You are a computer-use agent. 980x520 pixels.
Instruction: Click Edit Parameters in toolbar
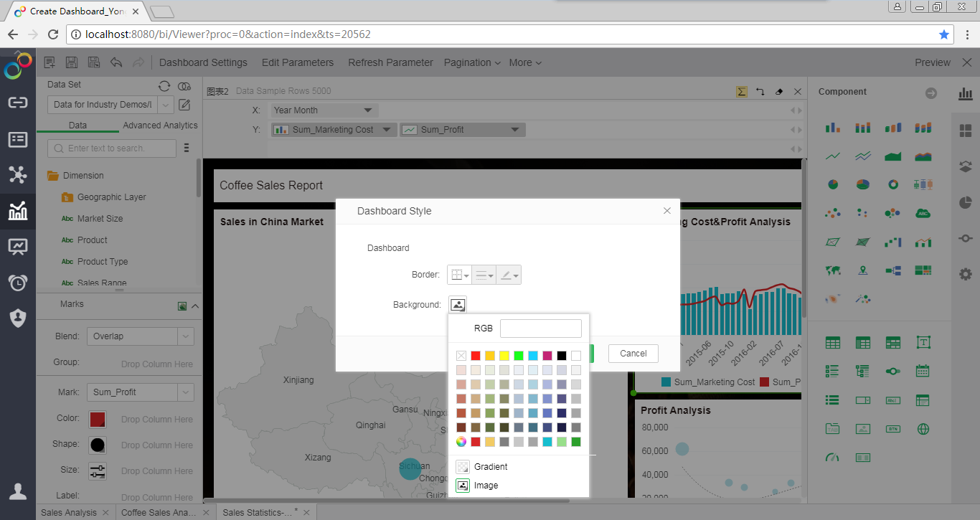[298, 62]
